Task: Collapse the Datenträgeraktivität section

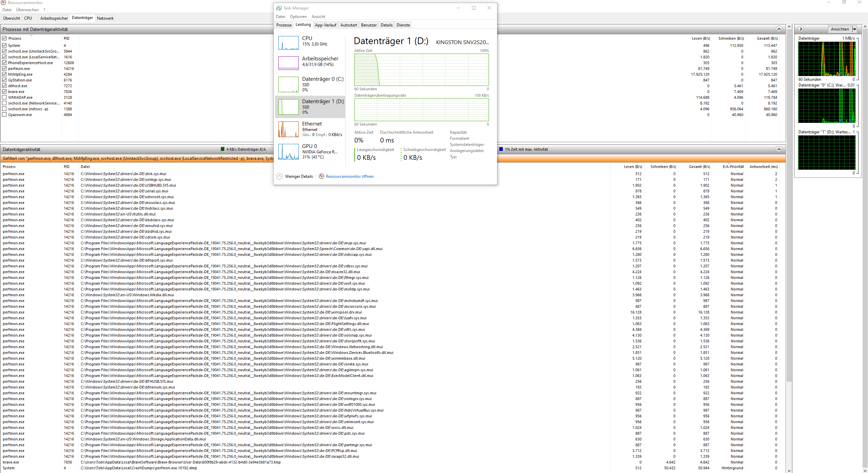Action: pyautogui.click(x=779, y=149)
